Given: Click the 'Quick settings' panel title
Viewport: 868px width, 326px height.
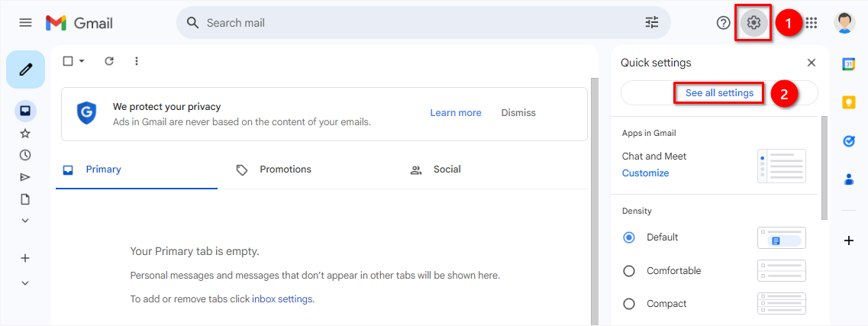Looking at the screenshot, I should point(656,63).
